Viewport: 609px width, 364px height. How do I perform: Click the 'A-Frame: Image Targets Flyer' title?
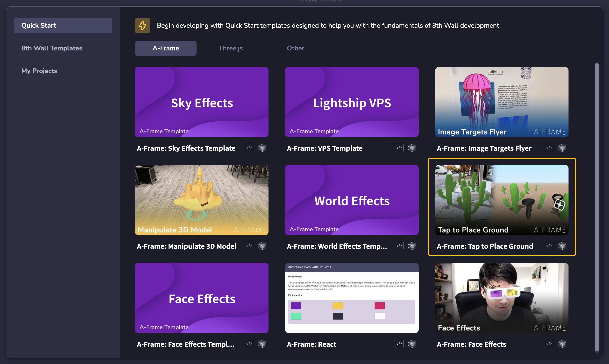[x=484, y=148]
